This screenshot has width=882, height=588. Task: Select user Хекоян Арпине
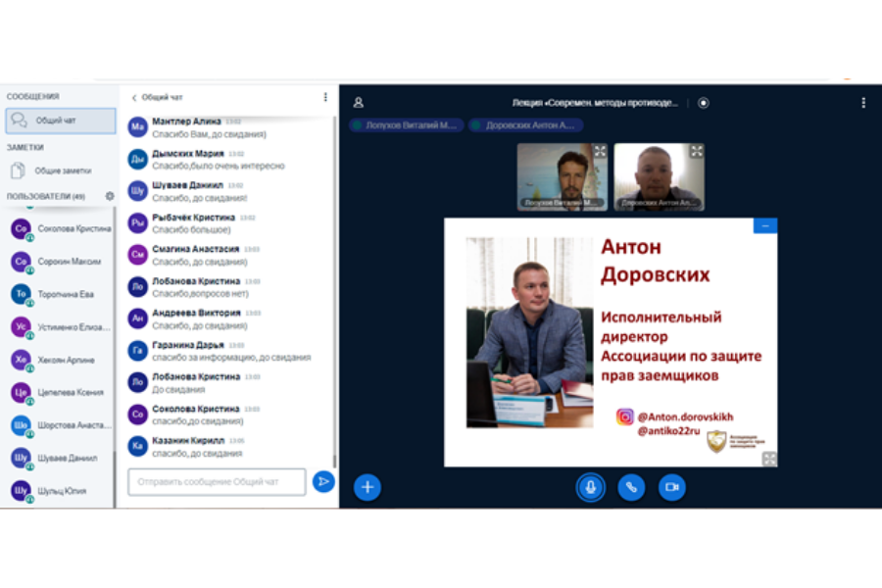(61, 360)
